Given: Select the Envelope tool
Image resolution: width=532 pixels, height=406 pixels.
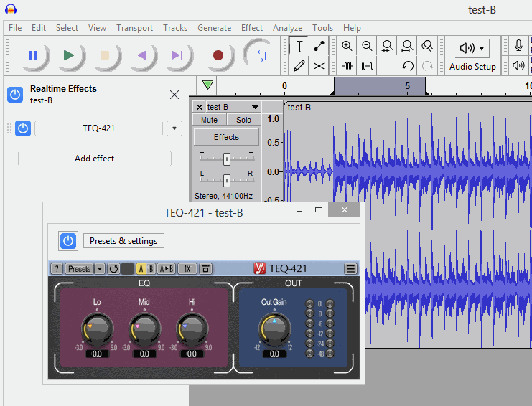Looking at the screenshot, I should coord(319,46).
